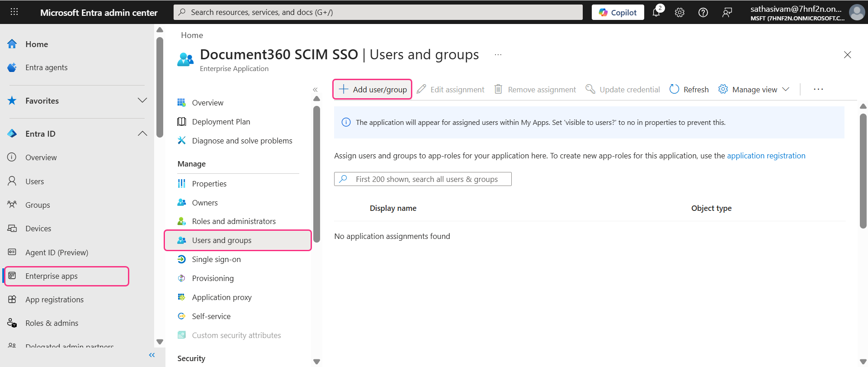Viewport: 868px width, 367px height.
Task: Open Devices in the sidebar
Action: point(38,229)
